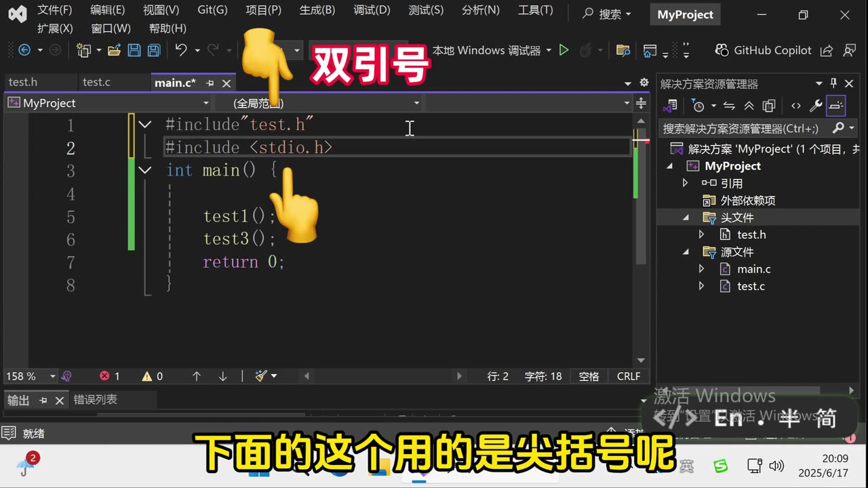The width and height of the screenshot is (868, 488).
Task: Sync with active document arrows icon
Action: coord(729,106)
